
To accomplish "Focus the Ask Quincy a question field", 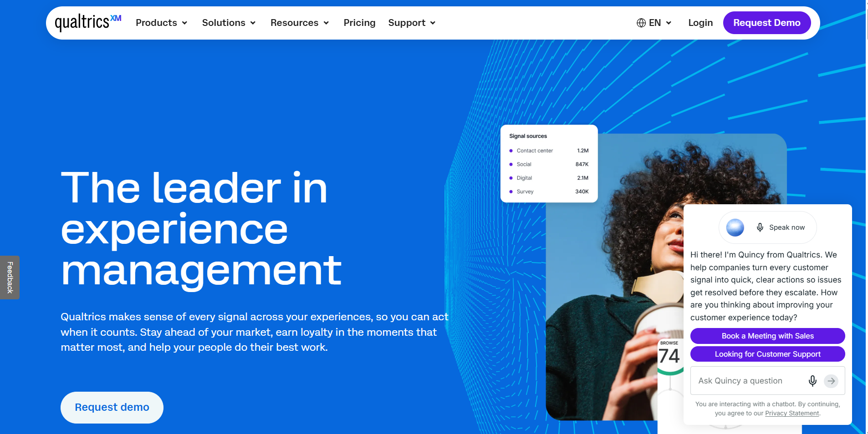I will click(x=767, y=381).
